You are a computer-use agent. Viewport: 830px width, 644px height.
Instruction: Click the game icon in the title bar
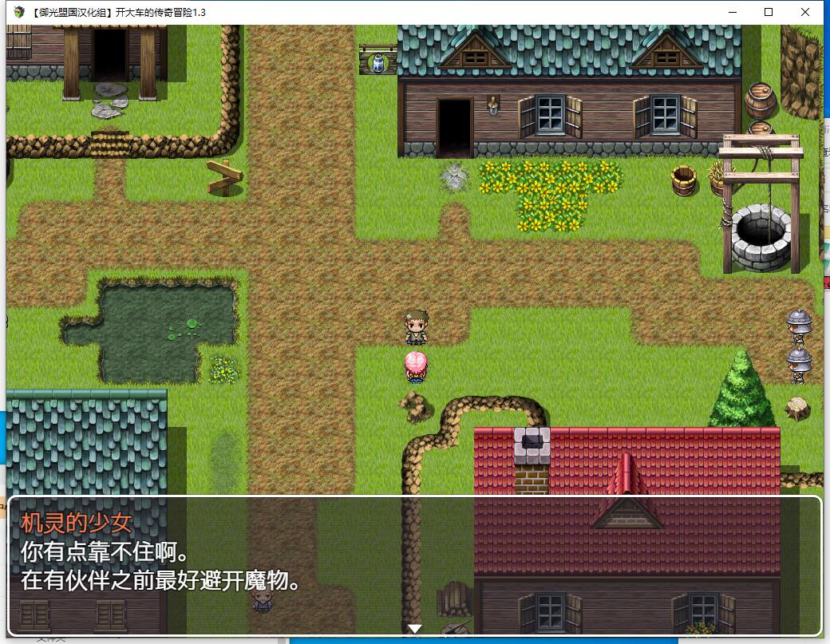click(20, 12)
